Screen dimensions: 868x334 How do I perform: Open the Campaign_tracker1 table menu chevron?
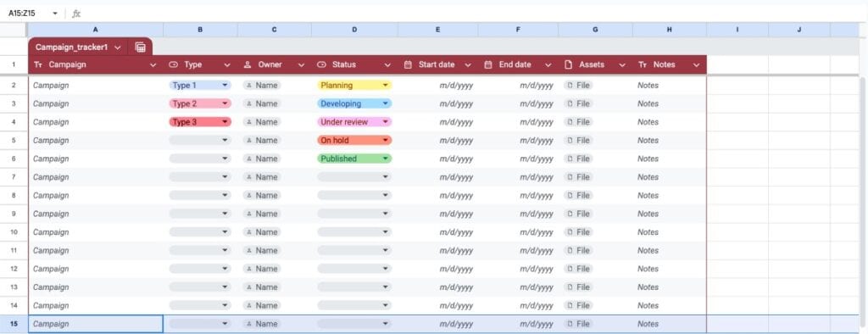[117, 47]
